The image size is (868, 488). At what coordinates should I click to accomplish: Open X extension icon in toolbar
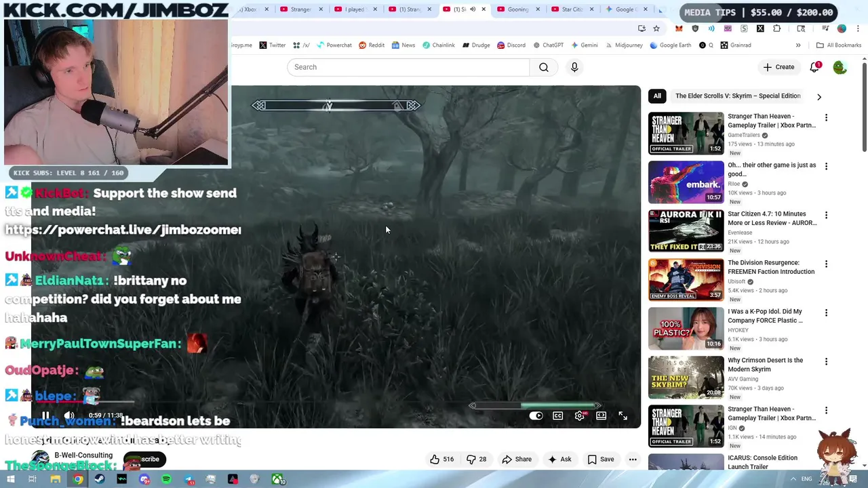tap(760, 28)
